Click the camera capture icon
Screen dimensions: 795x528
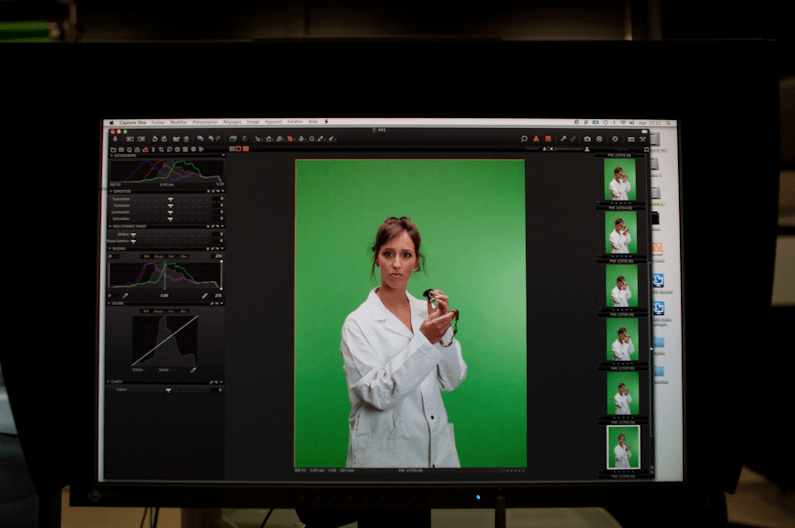[x=587, y=139]
